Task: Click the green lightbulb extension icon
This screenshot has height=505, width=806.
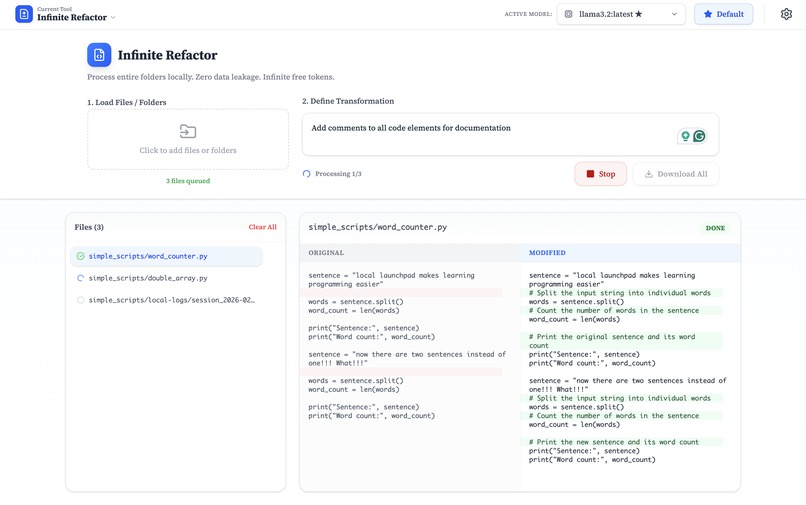Action: click(x=685, y=136)
